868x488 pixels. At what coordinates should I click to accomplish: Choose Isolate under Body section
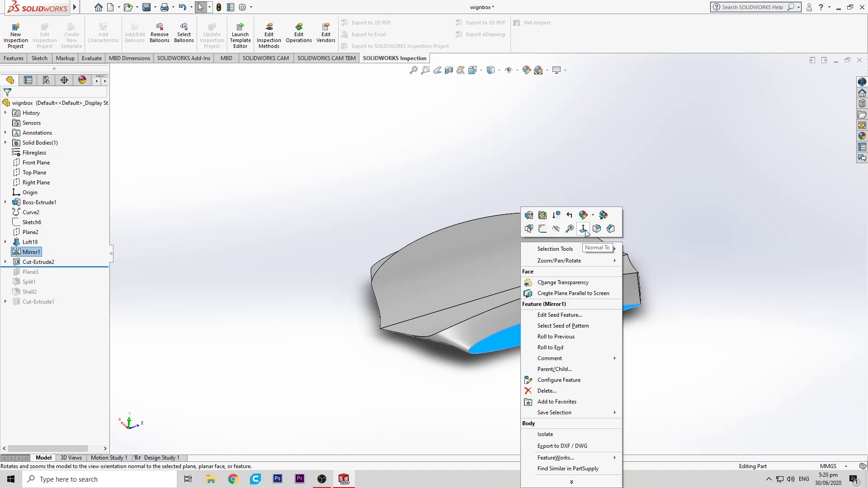[x=545, y=434]
